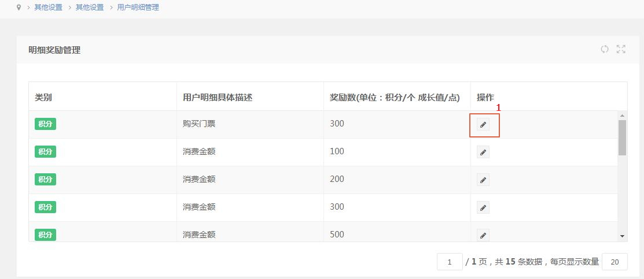Viewport: 644px width, 279px height.
Task: Click the reward value 200 cell
Action: (397, 180)
